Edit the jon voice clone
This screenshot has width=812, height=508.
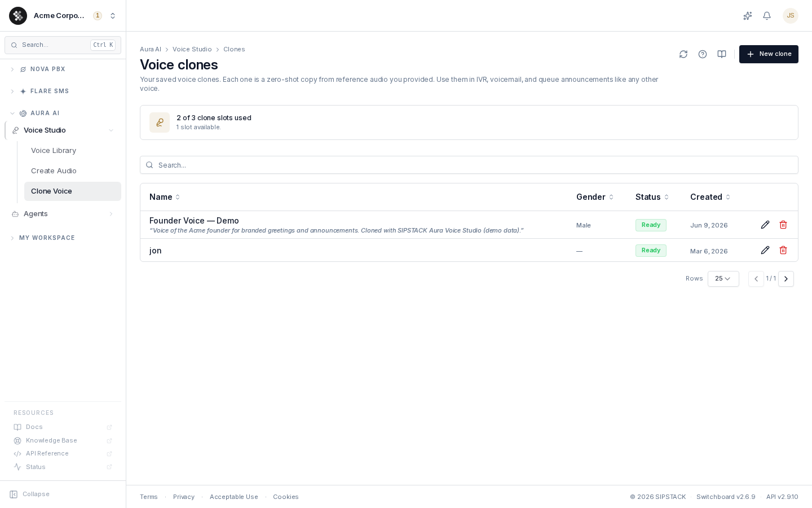coord(765,250)
